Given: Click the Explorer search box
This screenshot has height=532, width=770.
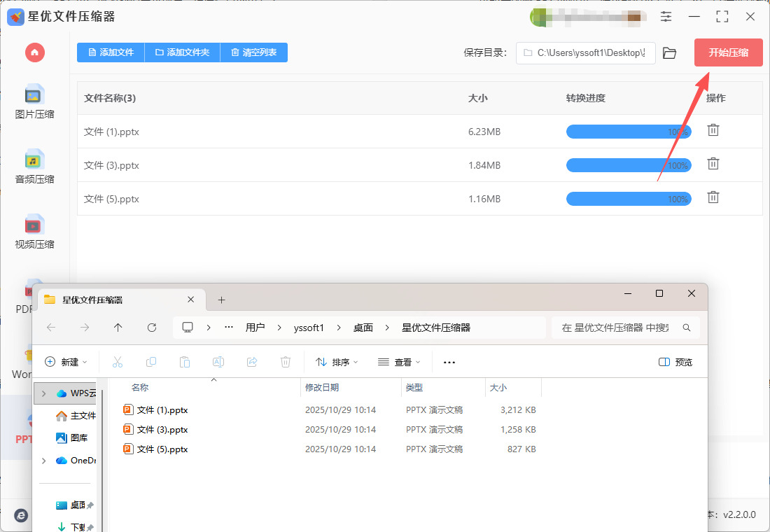Looking at the screenshot, I should [x=619, y=328].
